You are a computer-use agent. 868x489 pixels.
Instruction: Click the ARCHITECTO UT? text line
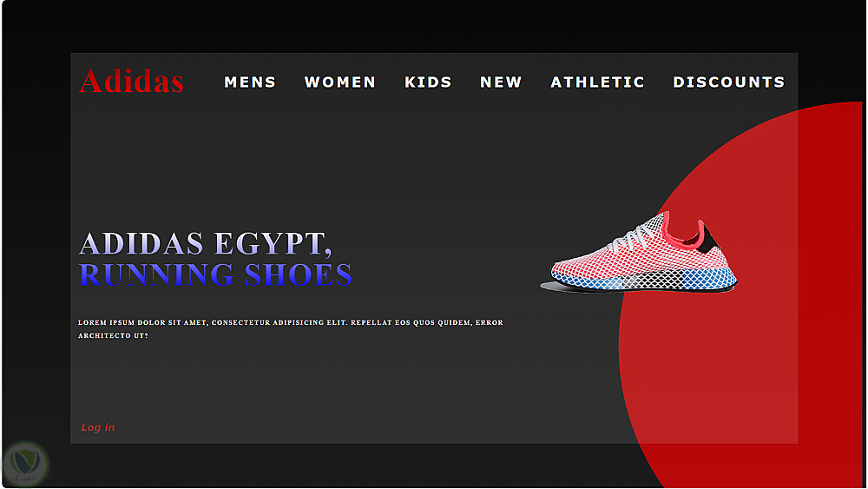[x=113, y=335]
